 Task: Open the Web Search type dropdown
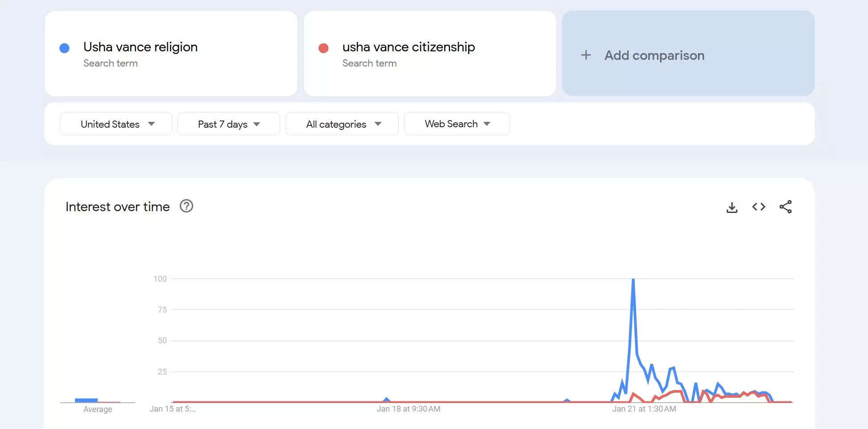(456, 124)
